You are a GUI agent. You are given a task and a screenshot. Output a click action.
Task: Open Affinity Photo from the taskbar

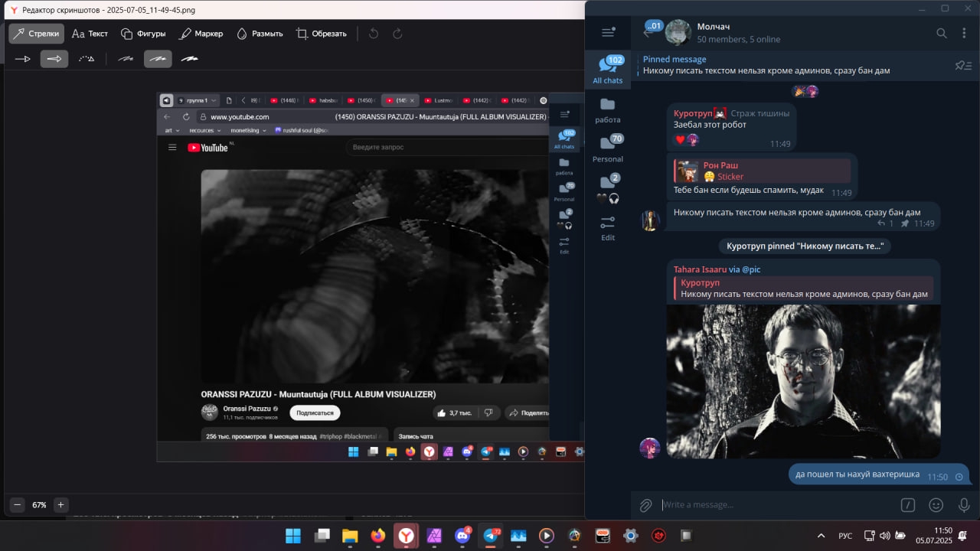pos(434,536)
